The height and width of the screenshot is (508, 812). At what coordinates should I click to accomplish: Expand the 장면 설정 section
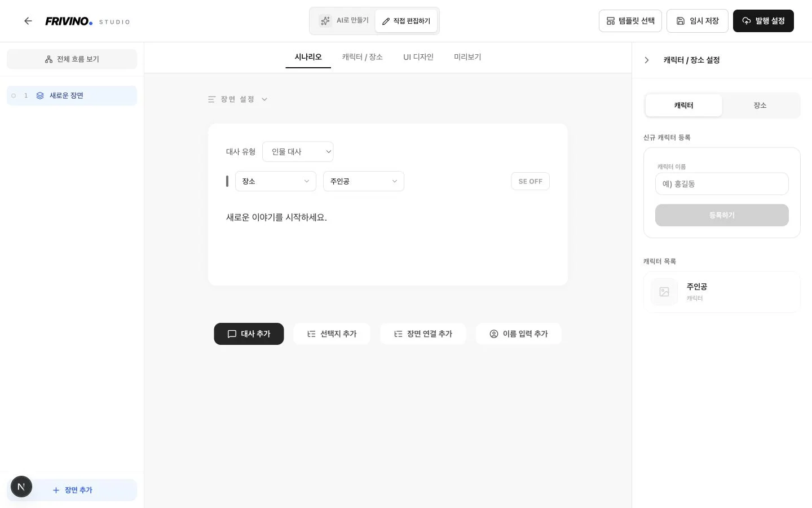point(237,99)
